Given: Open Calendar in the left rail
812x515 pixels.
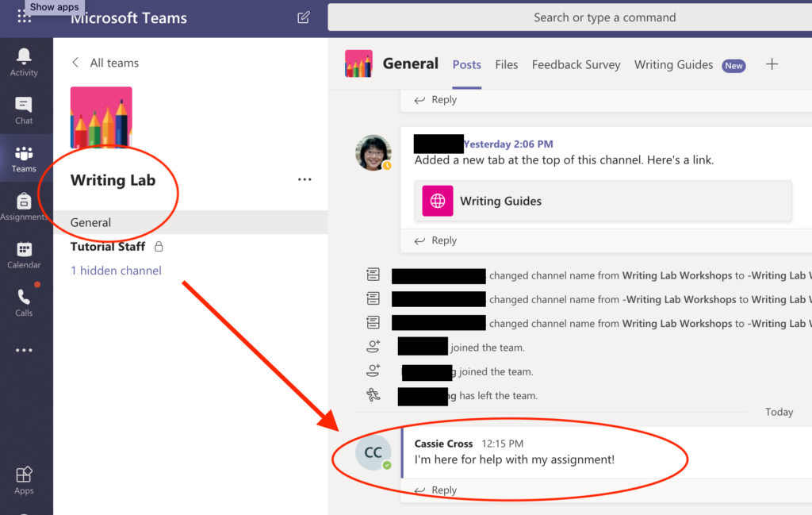Looking at the screenshot, I should pyautogui.click(x=24, y=255).
